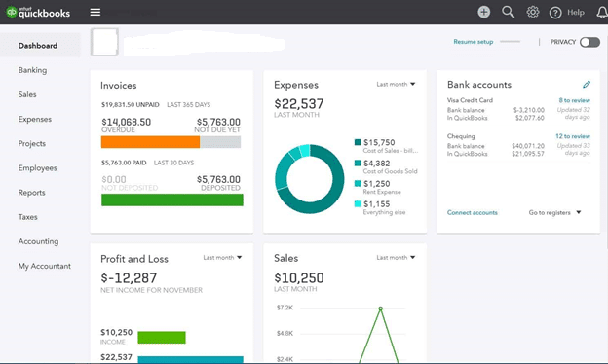Click Visa Credit Card 8 to review
The image size is (608, 364).
pyautogui.click(x=574, y=100)
